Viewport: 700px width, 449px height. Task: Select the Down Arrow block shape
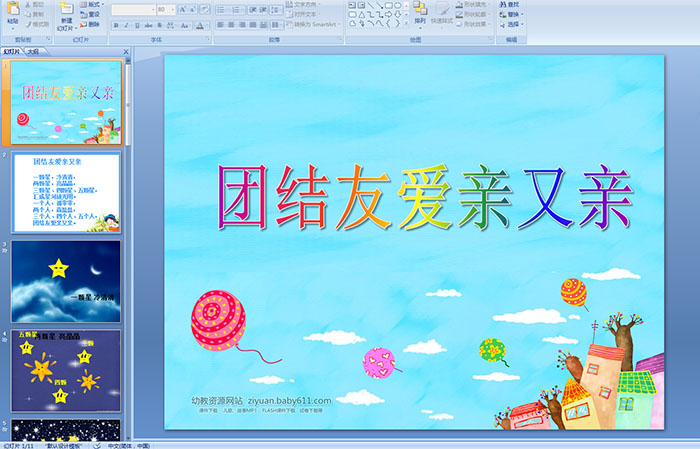point(397,15)
